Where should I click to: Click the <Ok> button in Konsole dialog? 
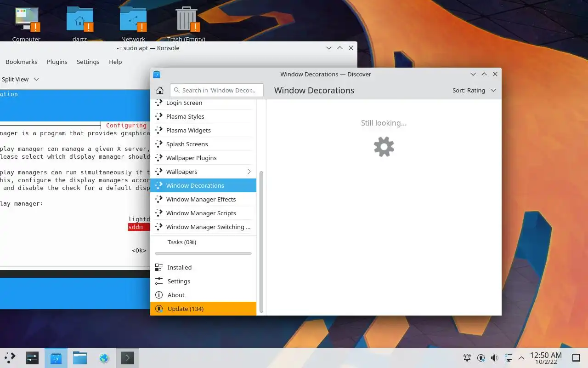click(x=139, y=251)
